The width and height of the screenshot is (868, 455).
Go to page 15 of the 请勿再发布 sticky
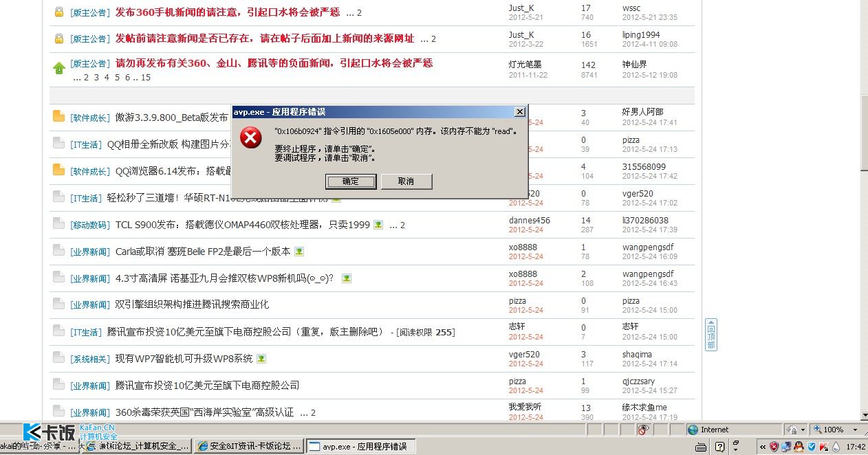146,78
